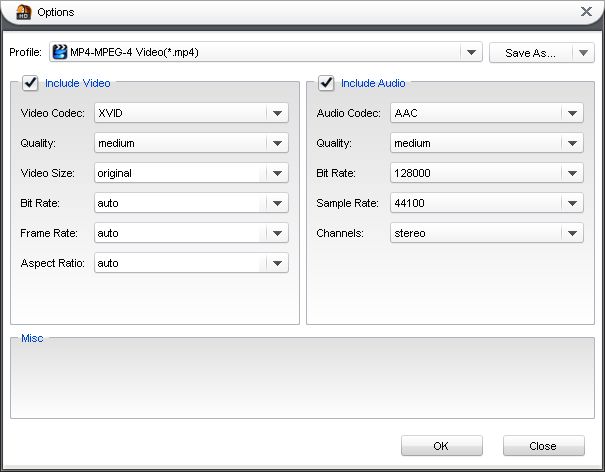Click the Sample Rate label
The width and height of the screenshot is (605, 472).
pyautogui.click(x=347, y=203)
